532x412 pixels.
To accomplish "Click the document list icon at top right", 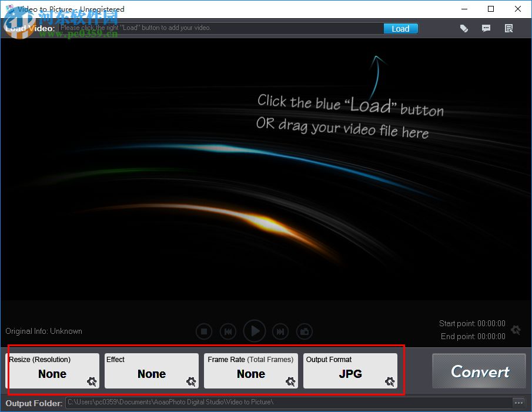I will tap(509, 28).
